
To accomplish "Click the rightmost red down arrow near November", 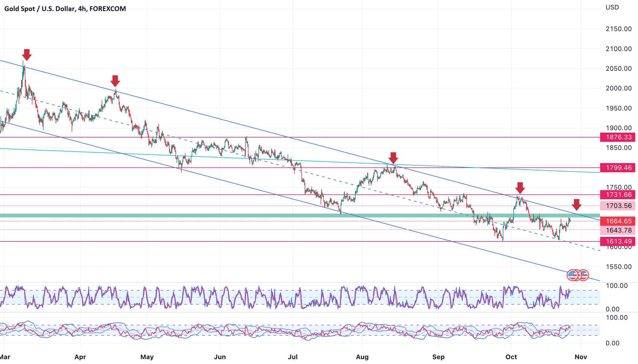I will click(577, 205).
